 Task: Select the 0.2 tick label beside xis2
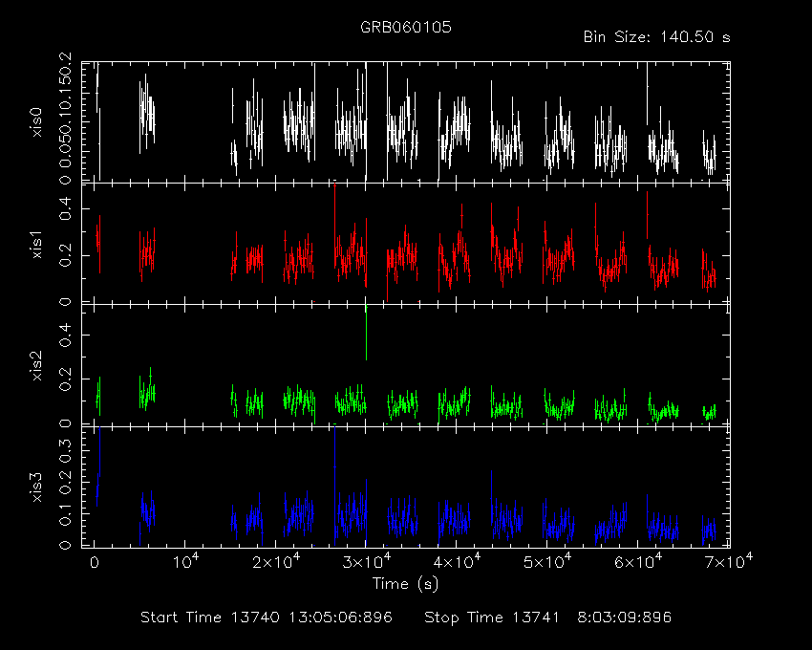click(65, 379)
